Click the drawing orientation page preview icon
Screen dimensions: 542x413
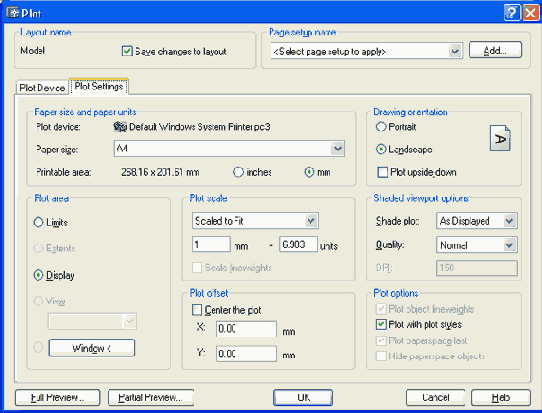(x=500, y=138)
